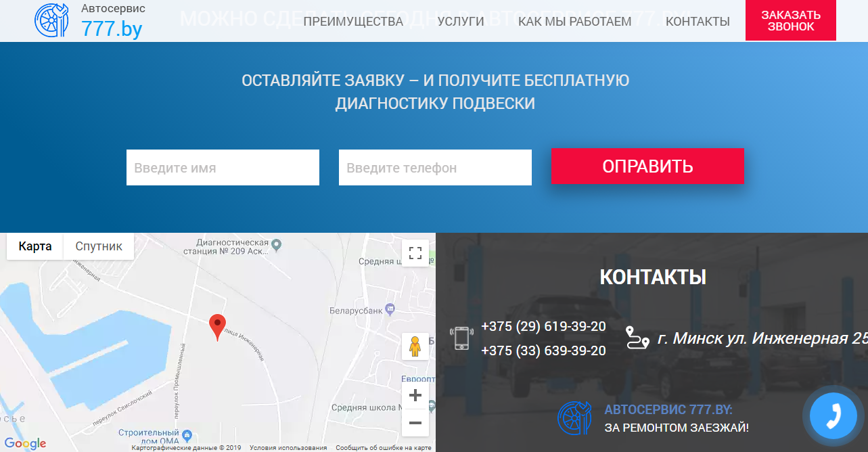Click the Строительный дом ОМА map place
868x452 pixels.
[155, 436]
